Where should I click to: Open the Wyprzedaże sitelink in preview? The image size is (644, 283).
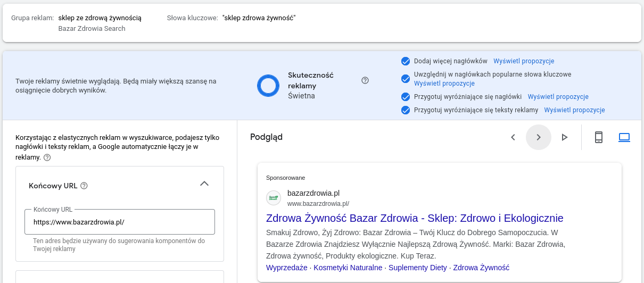(286, 268)
